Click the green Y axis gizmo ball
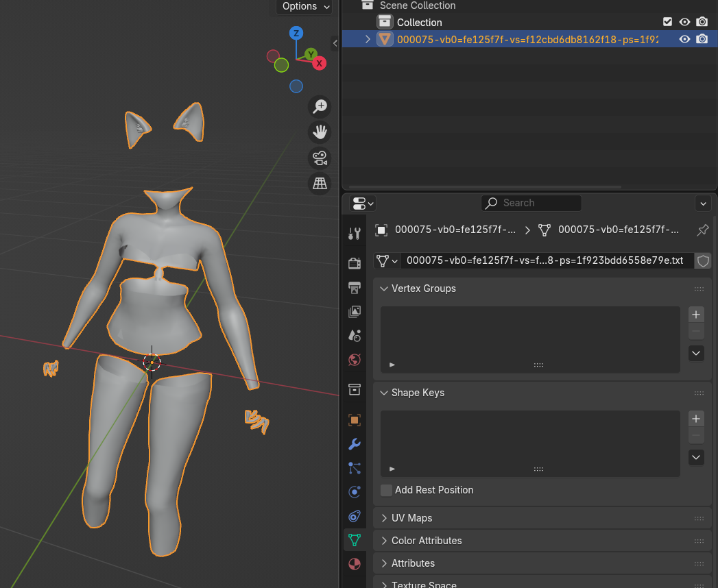The height and width of the screenshot is (588, 718). 311,54
